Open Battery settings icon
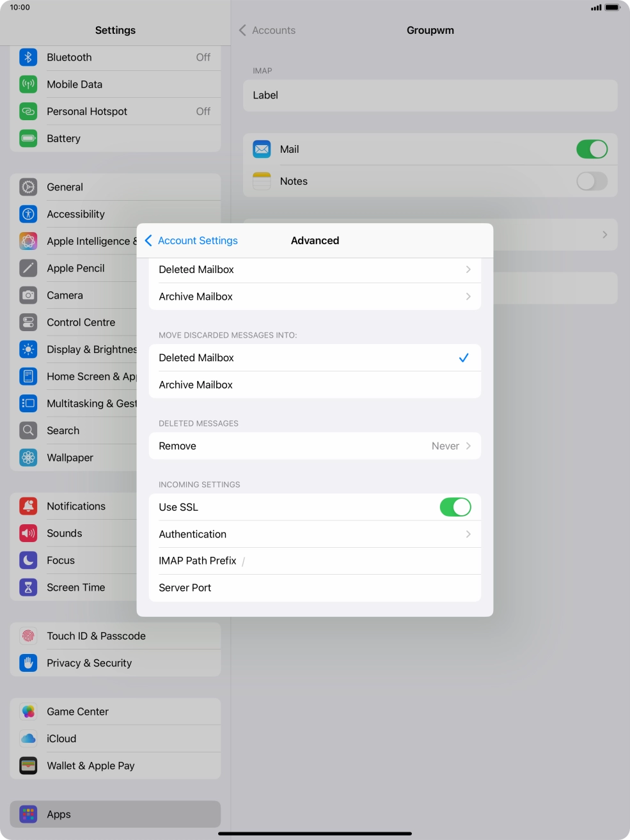This screenshot has height=840, width=630. tap(28, 139)
